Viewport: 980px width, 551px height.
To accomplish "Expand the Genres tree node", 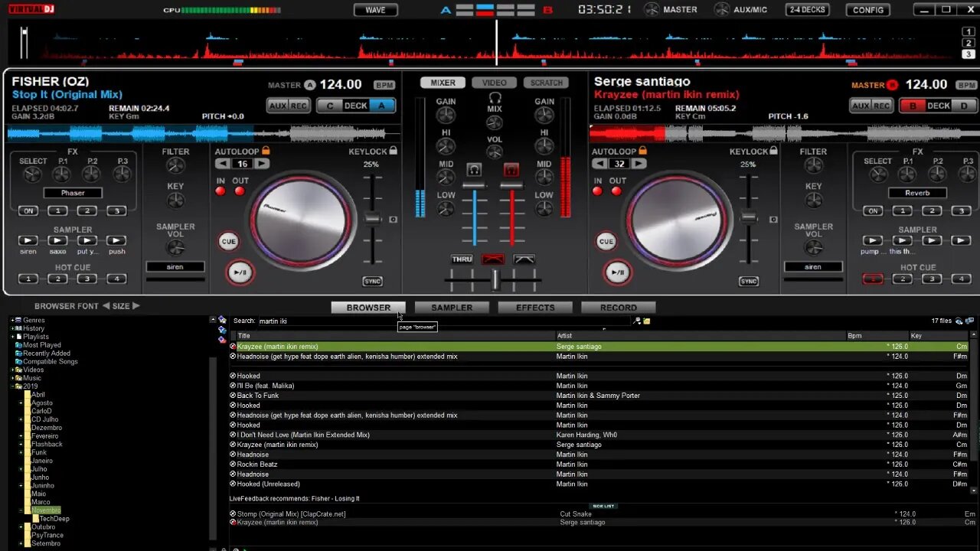I will pos(13,321).
